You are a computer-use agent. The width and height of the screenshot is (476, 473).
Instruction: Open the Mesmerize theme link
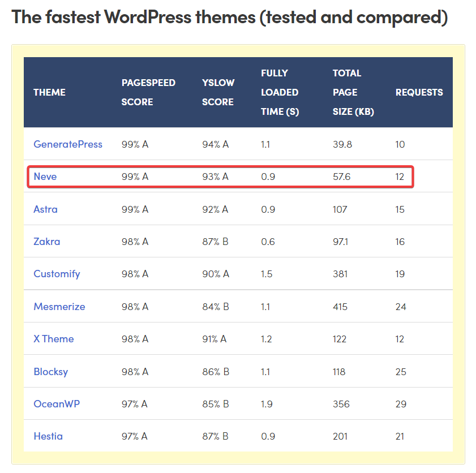pyautogui.click(x=59, y=306)
